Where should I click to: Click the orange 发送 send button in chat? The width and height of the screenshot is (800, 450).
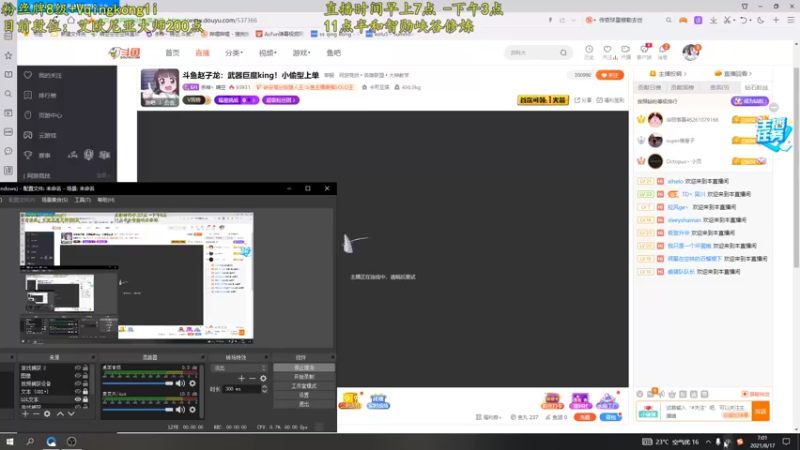click(x=760, y=411)
